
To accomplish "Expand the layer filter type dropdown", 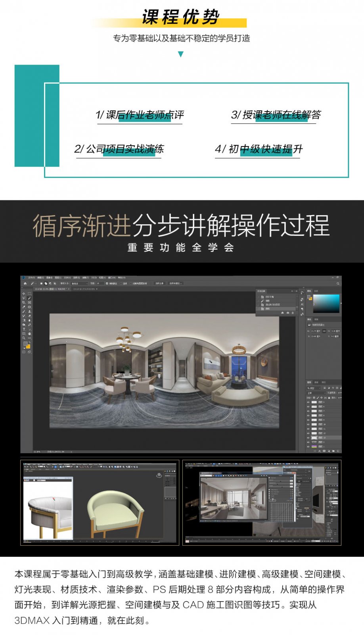I will tap(313, 388).
